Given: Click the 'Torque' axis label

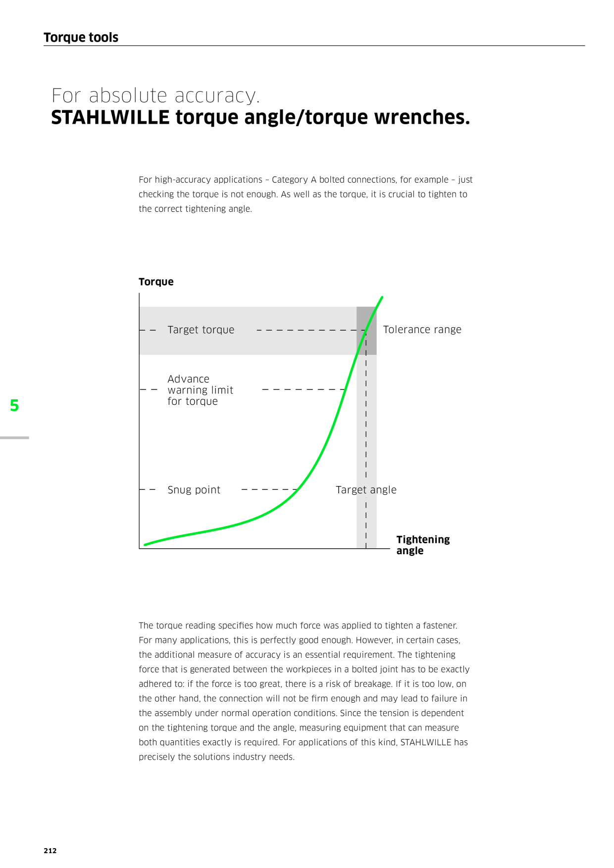Looking at the screenshot, I should (156, 282).
